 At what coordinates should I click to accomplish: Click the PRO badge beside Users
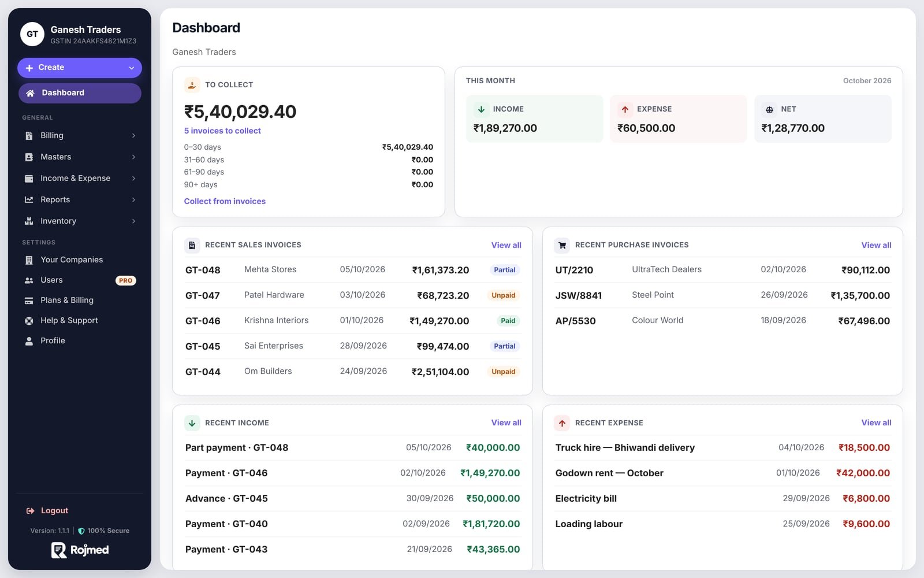tap(125, 281)
